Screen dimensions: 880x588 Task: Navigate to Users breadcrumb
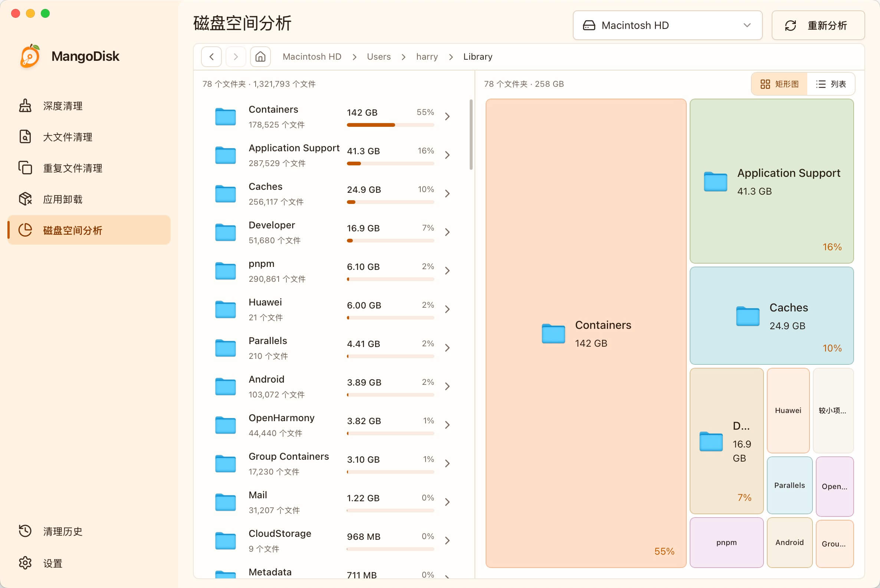coord(379,57)
